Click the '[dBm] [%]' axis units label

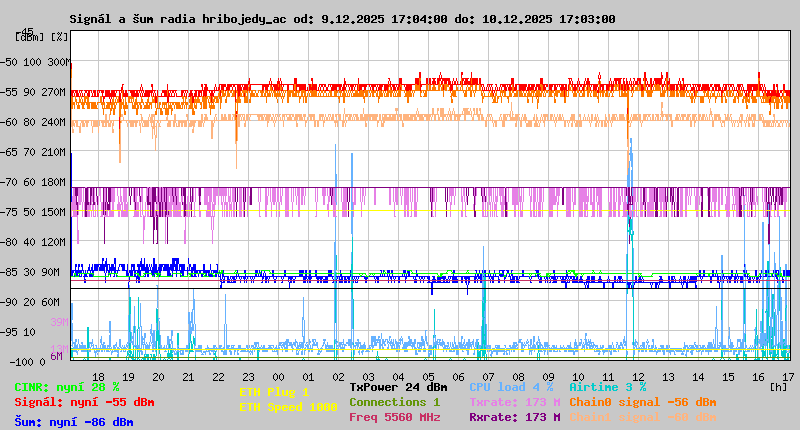point(42,37)
